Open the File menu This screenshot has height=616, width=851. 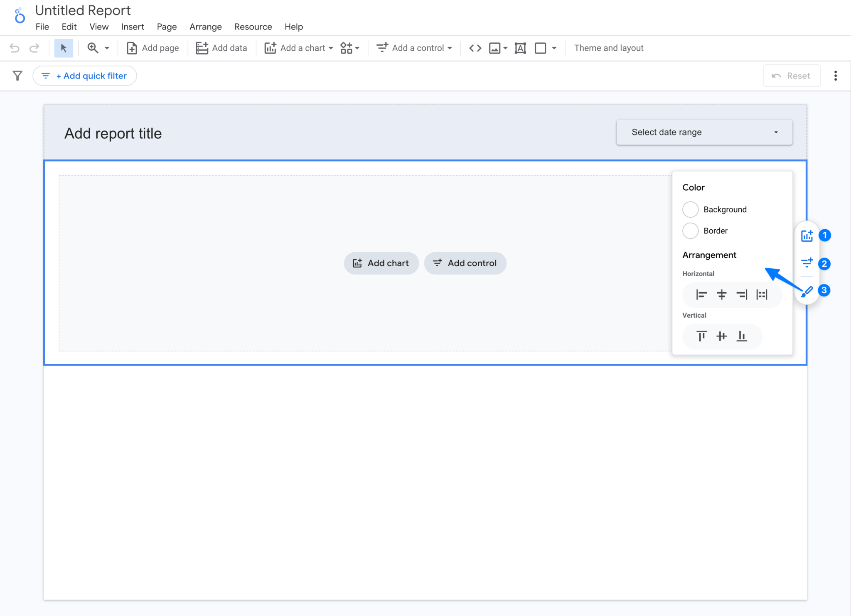(42, 27)
